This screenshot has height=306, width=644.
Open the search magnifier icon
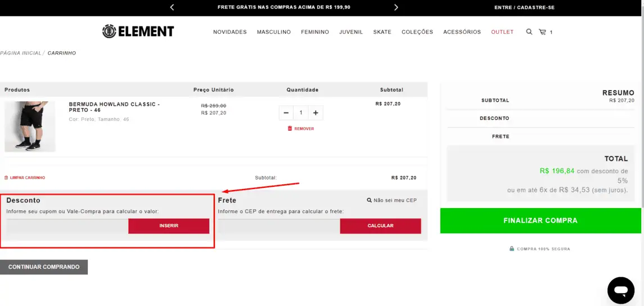click(529, 31)
